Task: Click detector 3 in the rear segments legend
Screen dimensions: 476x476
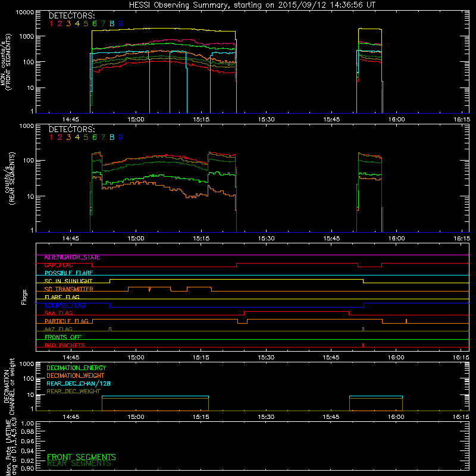Action: point(68,137)
